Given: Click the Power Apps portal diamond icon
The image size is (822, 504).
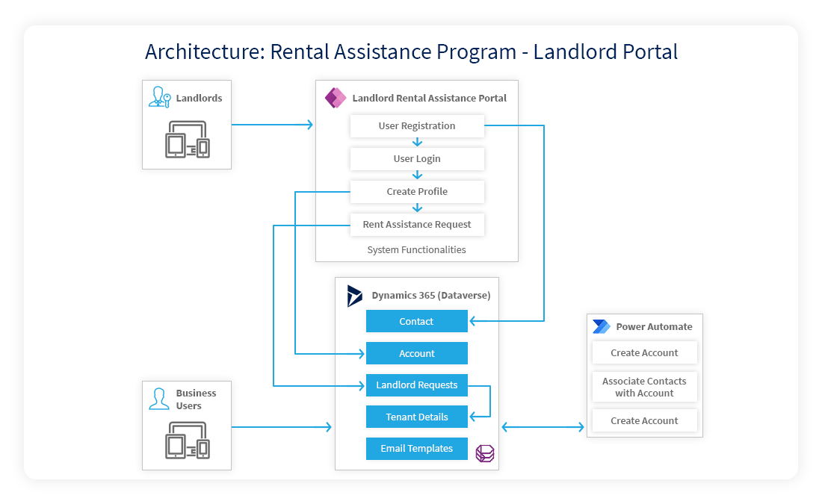Looking at the screenshot, I should pyautogui.click(x=336, y=98).
